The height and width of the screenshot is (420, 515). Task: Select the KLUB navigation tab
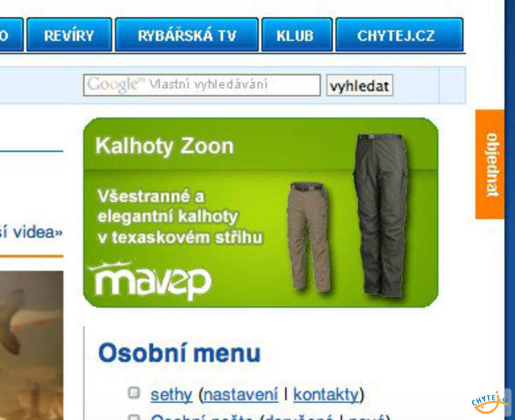click(x=297, y=35)
